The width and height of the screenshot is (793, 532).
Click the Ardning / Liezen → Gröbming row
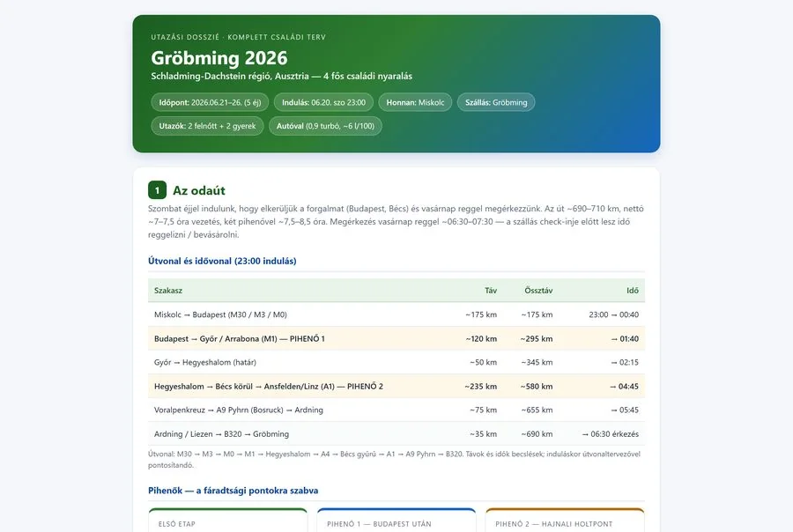(396, 434)
